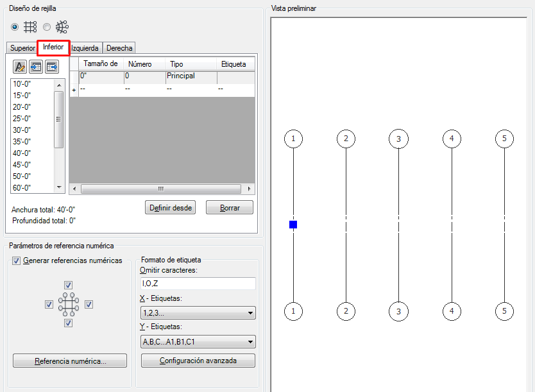Click top bubble 1 in preview

pyautogui.click(x=293, y=139)
